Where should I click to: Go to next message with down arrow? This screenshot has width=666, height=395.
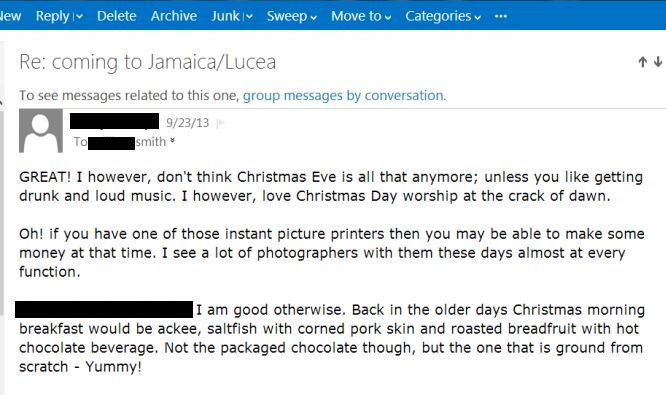pos(658,62)
